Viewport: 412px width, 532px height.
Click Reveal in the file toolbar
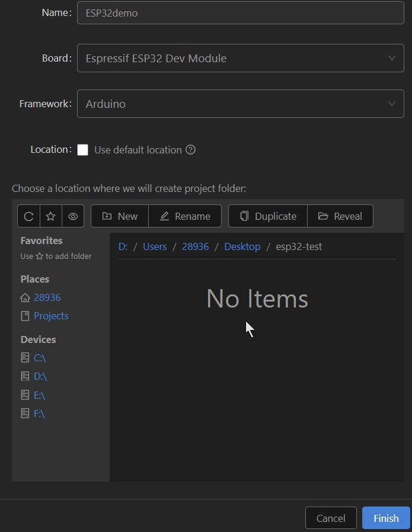tap(340, 216)
